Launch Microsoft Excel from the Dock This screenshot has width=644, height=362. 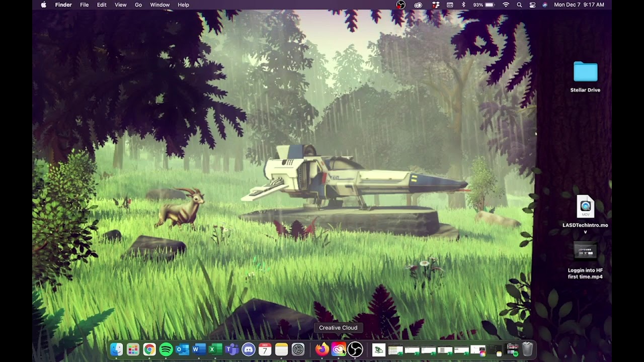(215, 349)
